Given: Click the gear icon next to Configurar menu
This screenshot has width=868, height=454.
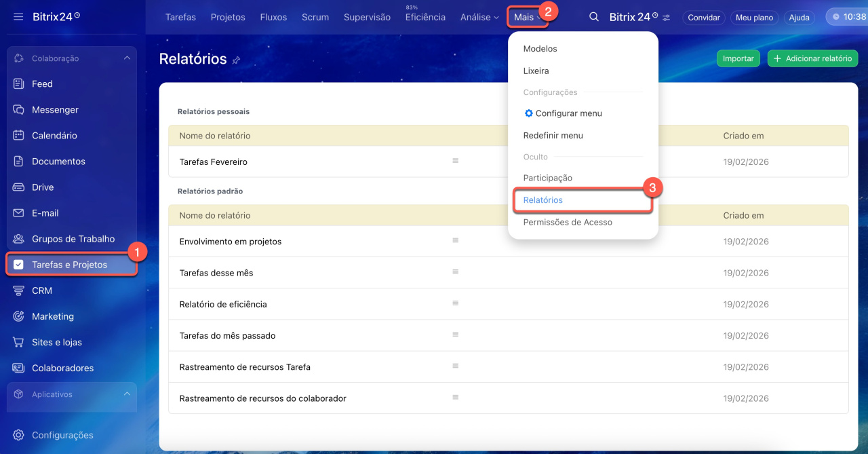Looking at the screenshot, I should point(529,113).
